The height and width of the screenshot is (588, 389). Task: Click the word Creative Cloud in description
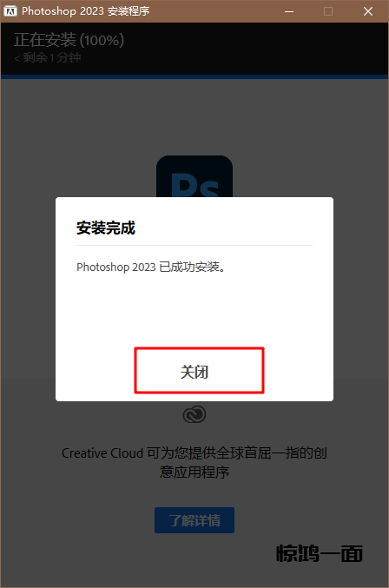(102, 453)
